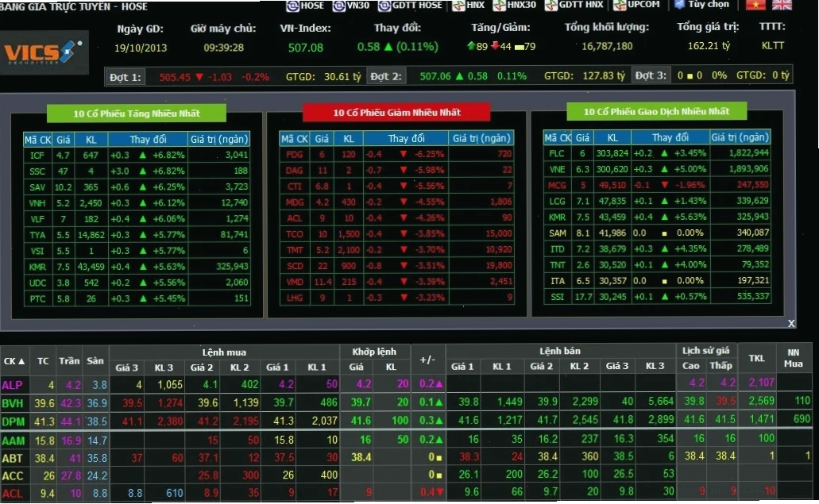Open the VN30 board tab
Viewport: 819px width, 504px height.
pyautogui.click(x=352, y=6)
